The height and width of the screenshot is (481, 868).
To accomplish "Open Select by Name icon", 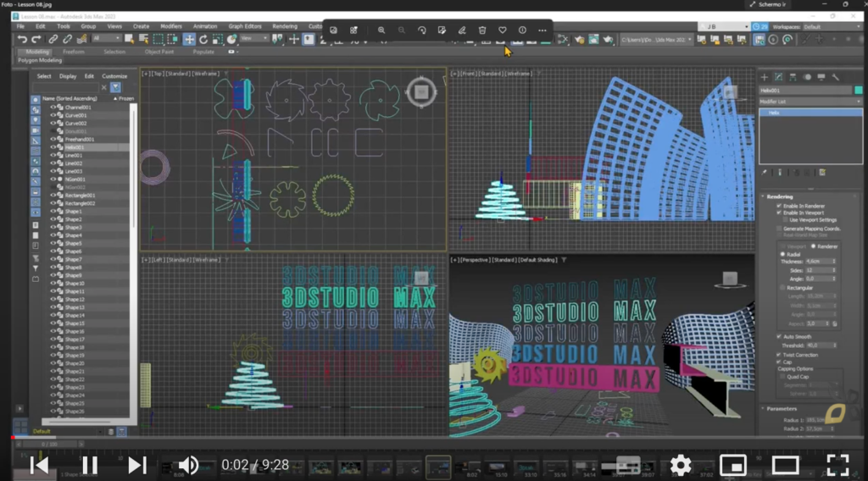I will point(143,39).
